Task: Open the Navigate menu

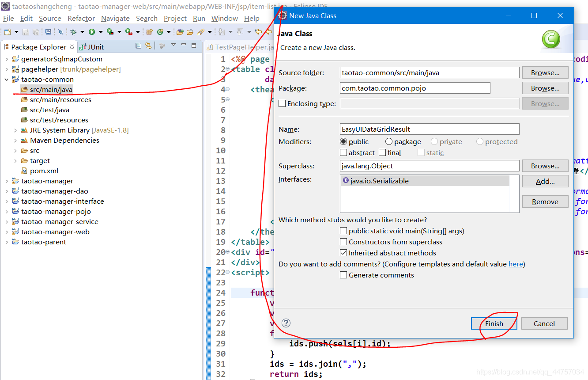Action: tap(115, 18)
